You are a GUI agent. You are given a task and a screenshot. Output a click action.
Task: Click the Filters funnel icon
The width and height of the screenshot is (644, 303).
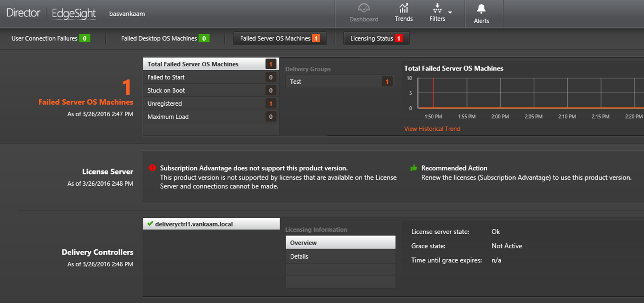pos(437,8)
